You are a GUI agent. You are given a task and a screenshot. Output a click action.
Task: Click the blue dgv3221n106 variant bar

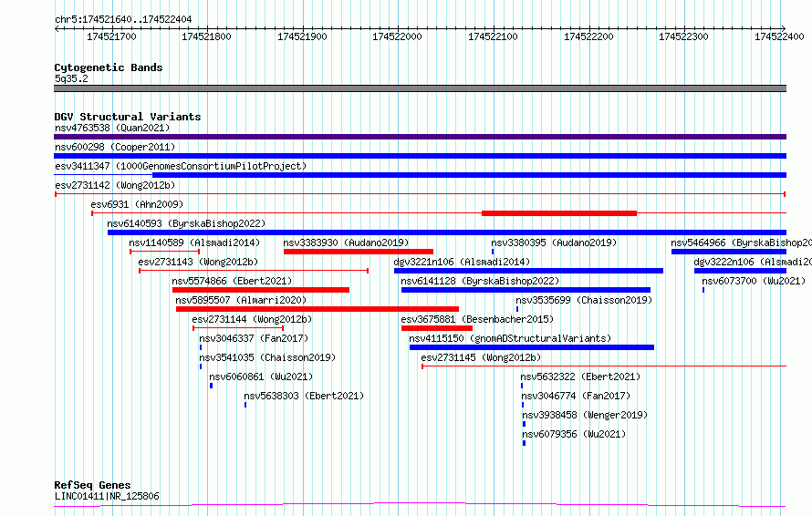point(529,271)
